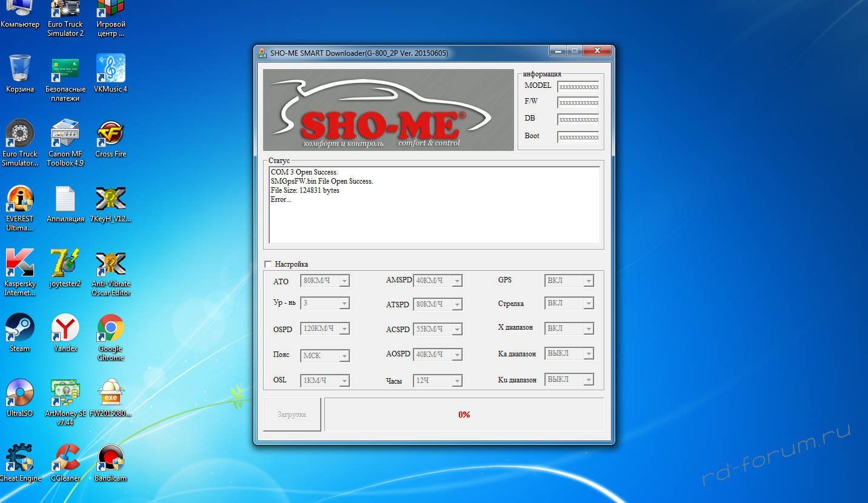The image size is (868, 503).
Task: Click the 0% download progress bar
Action: pyautogui.click(x=464, y=415)
